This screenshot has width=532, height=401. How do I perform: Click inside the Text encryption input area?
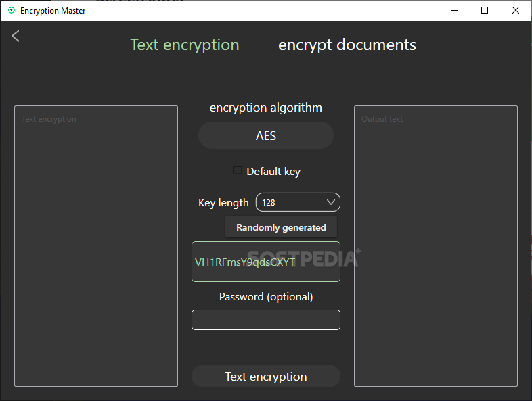(96, 246)
